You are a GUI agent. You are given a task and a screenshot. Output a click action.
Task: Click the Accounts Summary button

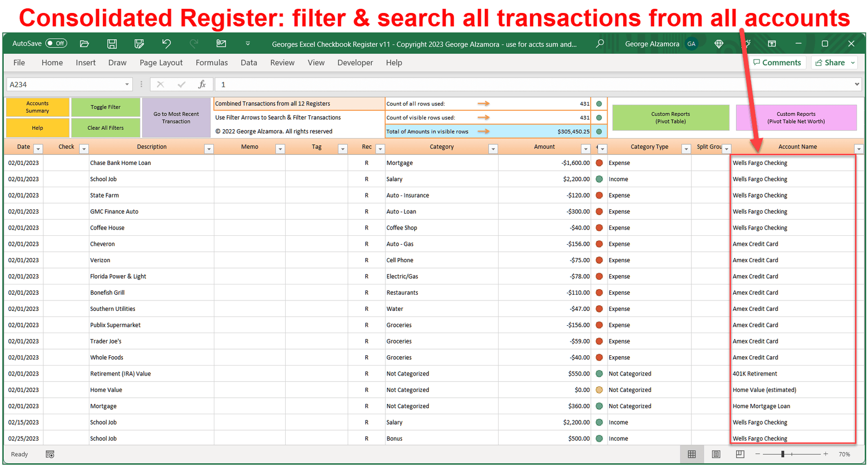click(x=37, y=107)
